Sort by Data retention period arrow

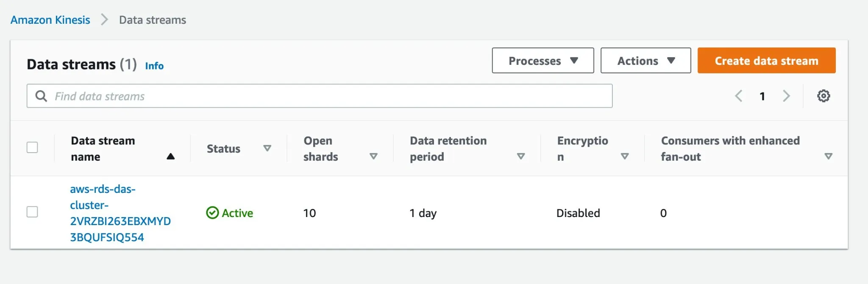(521, 156)
